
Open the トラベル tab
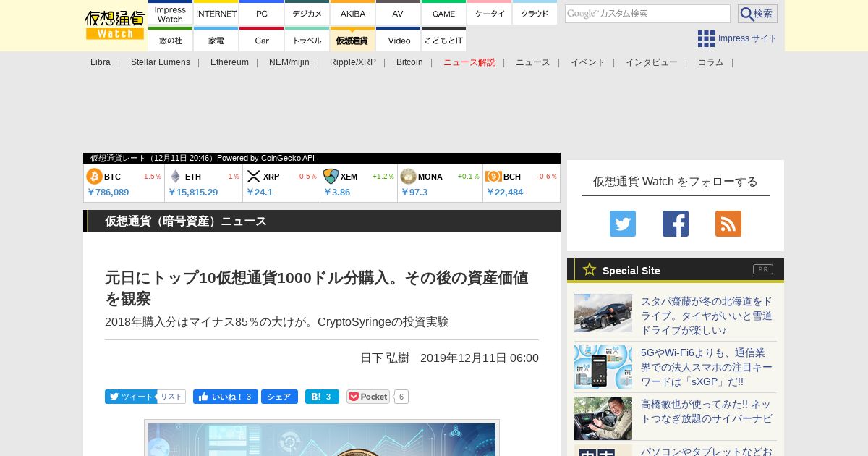307,40
